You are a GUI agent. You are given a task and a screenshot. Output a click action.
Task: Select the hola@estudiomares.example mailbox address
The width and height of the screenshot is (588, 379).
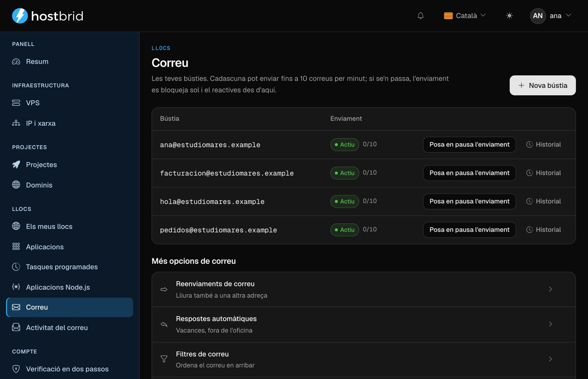pyautogui.click(x=212, y=201)
